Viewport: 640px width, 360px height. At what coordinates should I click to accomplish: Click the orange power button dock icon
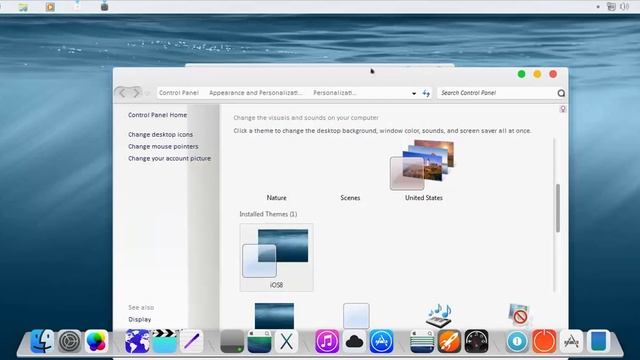[544, 341]
